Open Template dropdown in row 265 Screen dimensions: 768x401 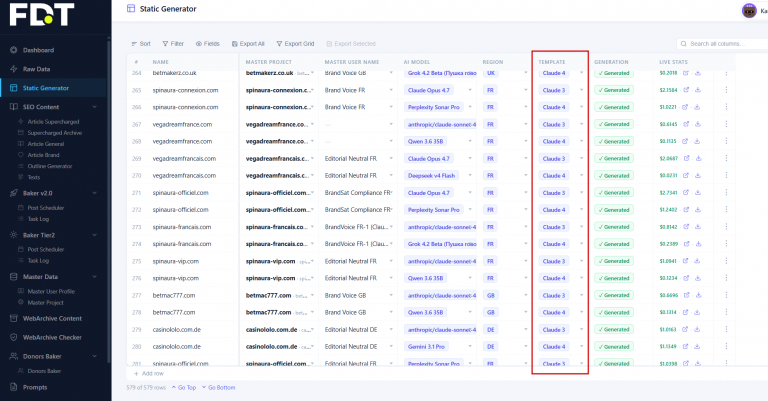tap(581, 90)
